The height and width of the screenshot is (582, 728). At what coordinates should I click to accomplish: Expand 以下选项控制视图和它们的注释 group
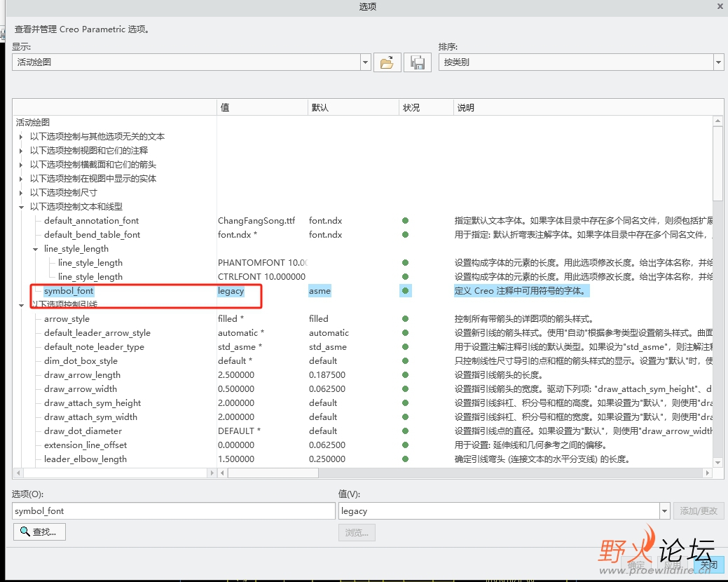point(21,151)
